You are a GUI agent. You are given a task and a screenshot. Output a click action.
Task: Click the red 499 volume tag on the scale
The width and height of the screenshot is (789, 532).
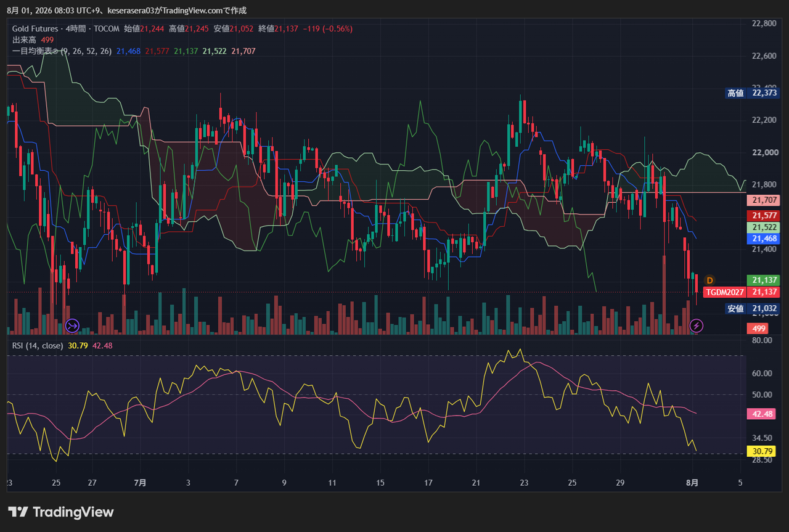click(x=759, y=329)
